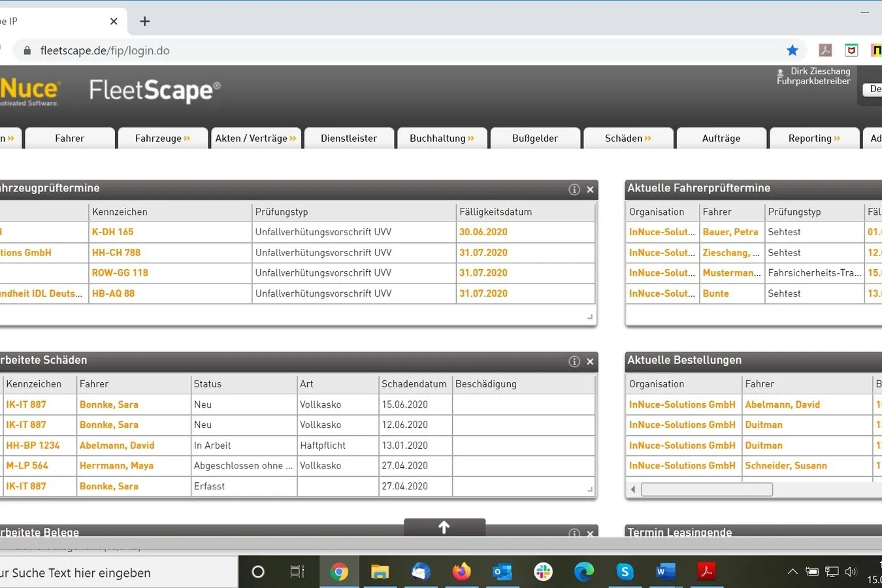Viewport: 882px width, 588px height.
Task: Open Adobe Acrobat from taskbar
Action: pos(706,572)
